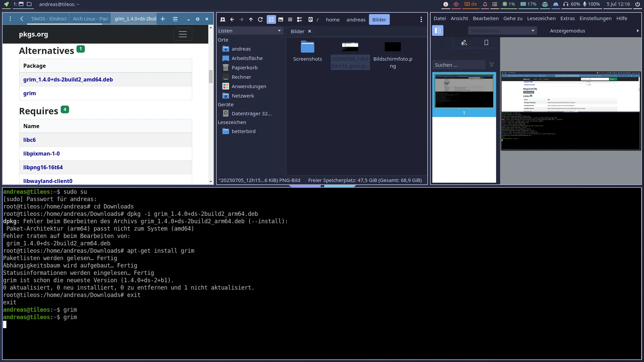644x362 pixels.
Task: Click the reload icon in file manager toolbar
Action: (260, 19)
